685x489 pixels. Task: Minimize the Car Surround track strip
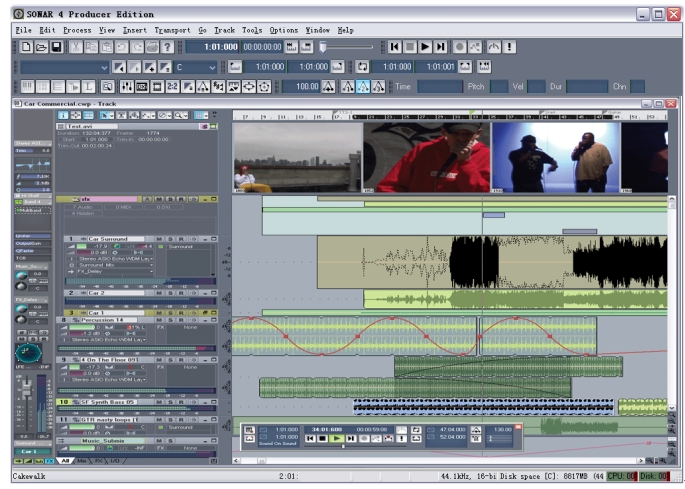205,239
